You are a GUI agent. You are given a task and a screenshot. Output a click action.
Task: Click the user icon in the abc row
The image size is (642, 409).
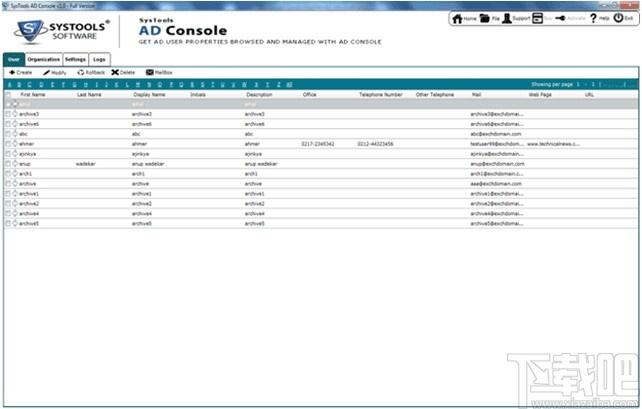coord(15,133)
